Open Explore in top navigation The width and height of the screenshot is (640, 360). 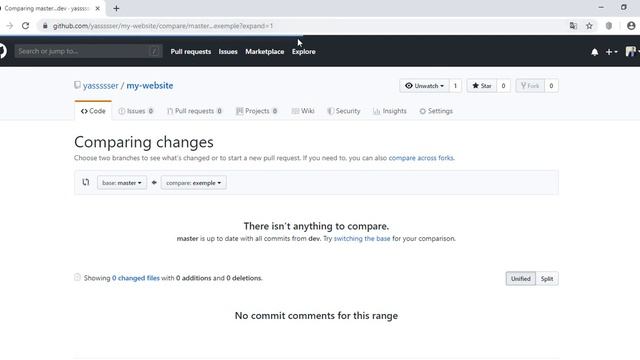pyautogui.click(x=303, y=51)
